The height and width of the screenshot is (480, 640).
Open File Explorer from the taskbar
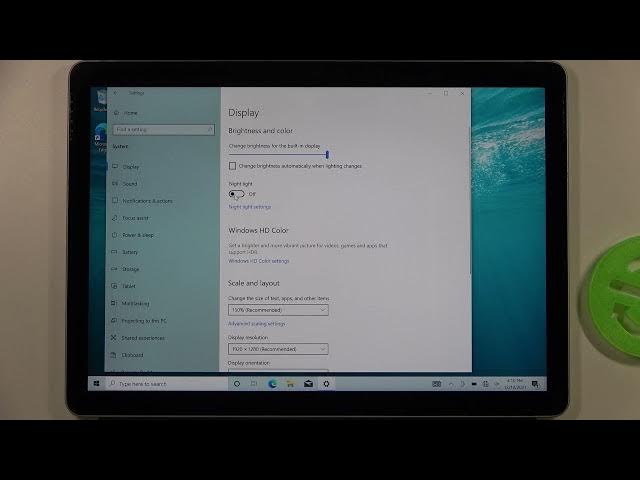(290, 384)
